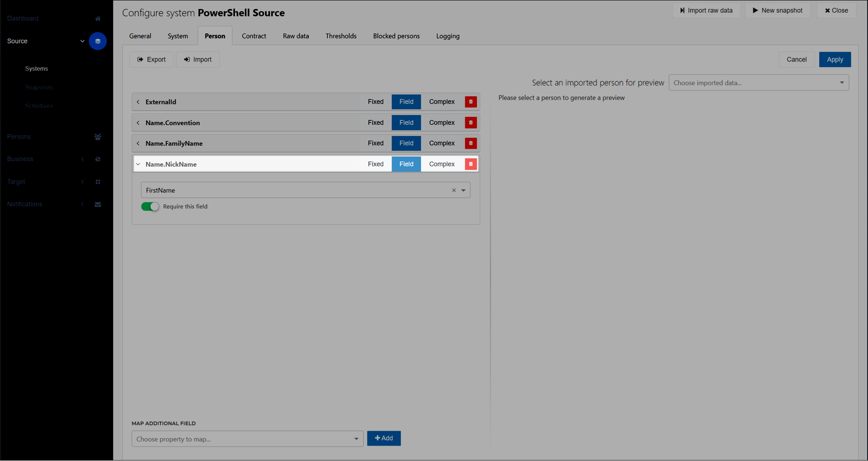
Task: Set Name.FamilyName mode to Fixed
Action: coord(376,143)
